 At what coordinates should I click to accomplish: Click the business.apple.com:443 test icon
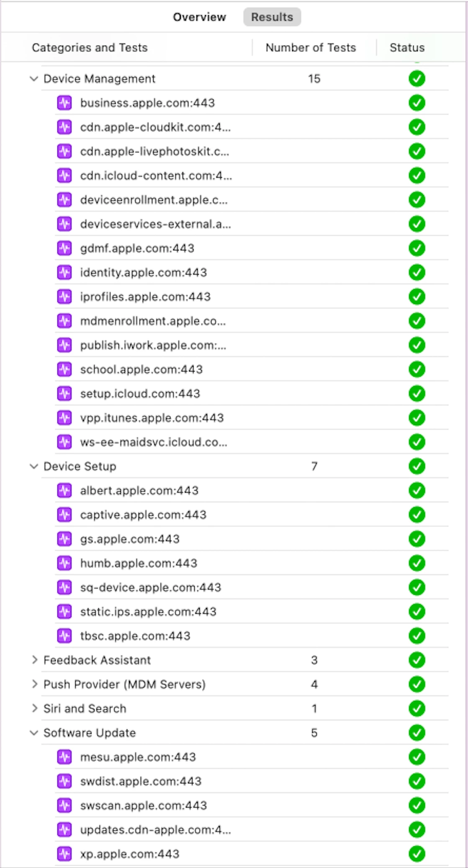coord(64,103)
